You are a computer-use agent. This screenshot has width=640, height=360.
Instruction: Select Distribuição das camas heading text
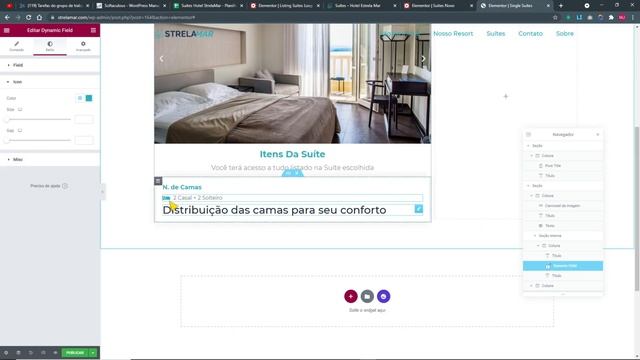[x=274, y=210]
